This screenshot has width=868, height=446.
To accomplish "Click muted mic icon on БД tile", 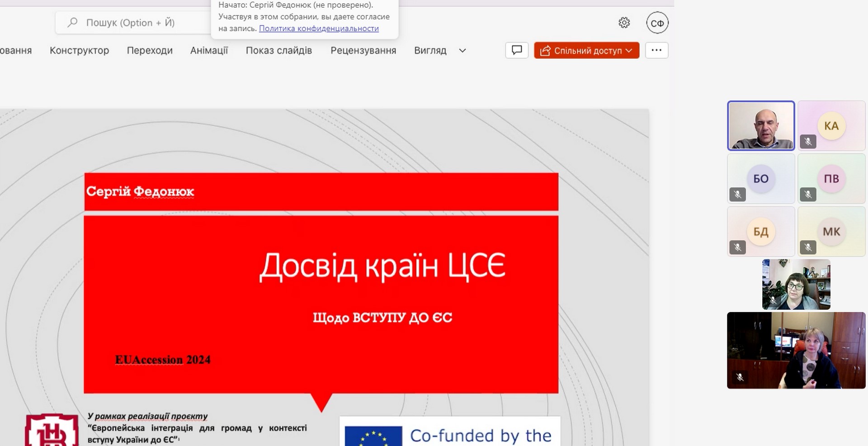I will point(737,247).
